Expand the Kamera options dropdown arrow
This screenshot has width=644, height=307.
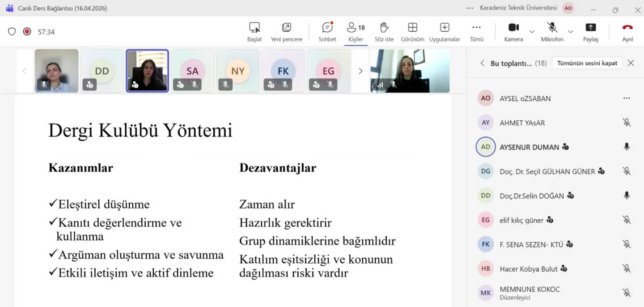pyautogui.click(x=532, y=31)
